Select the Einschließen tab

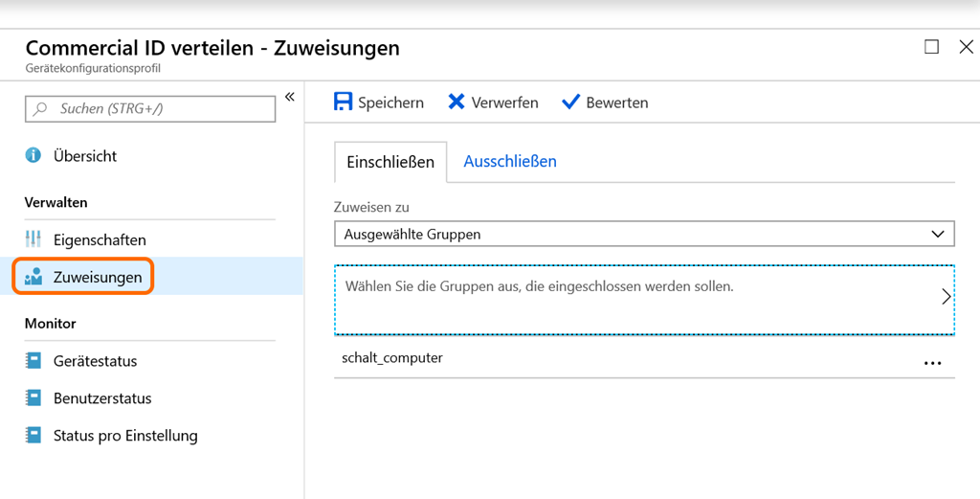[390, 162]
